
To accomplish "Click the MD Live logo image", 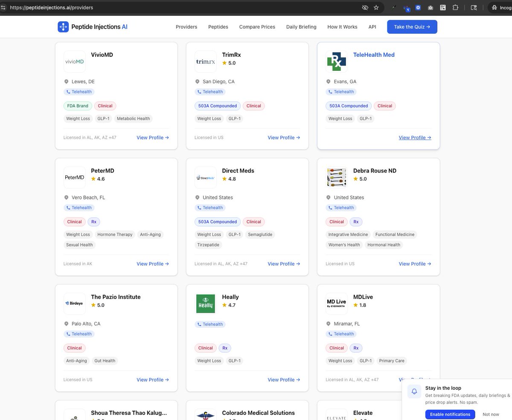I will tap(337, 303).
